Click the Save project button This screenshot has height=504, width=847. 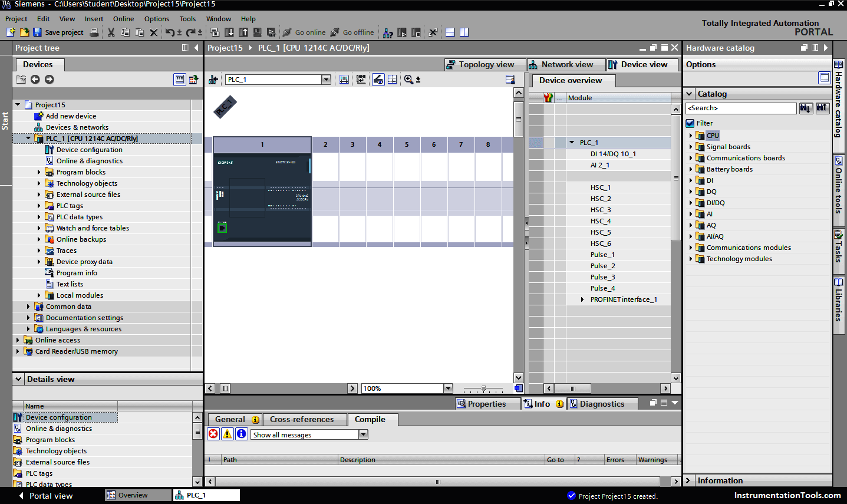tap(58, 32)
